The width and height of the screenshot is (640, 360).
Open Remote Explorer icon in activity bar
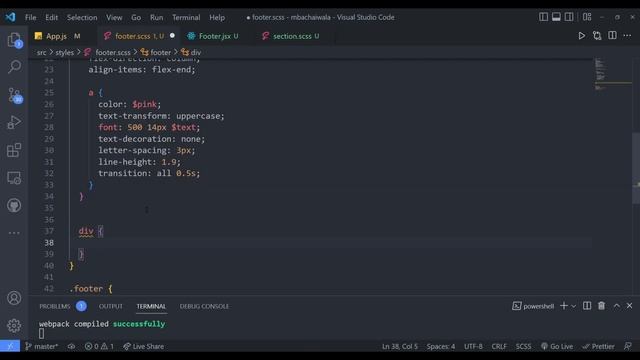pyautogui.click(x=14, y=178)
